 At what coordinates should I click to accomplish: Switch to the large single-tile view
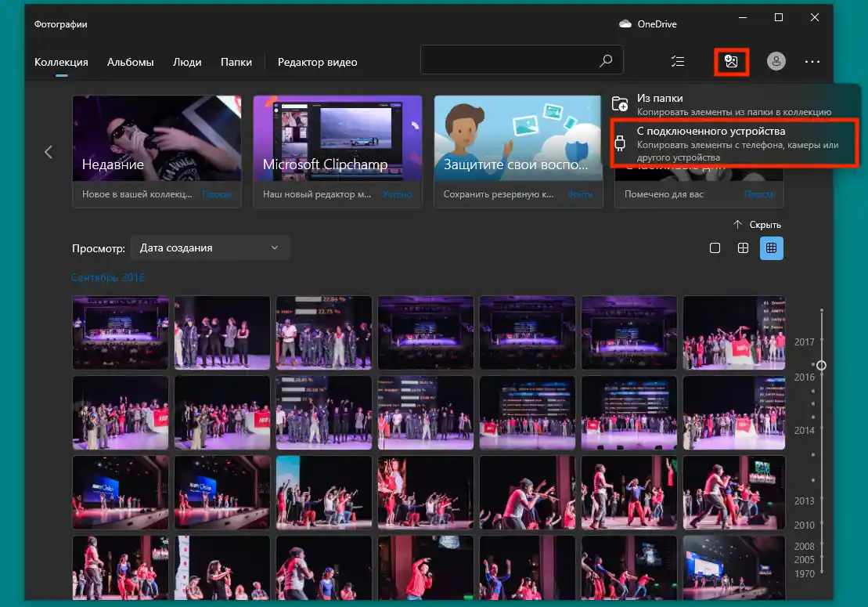[x=715, y=248]
